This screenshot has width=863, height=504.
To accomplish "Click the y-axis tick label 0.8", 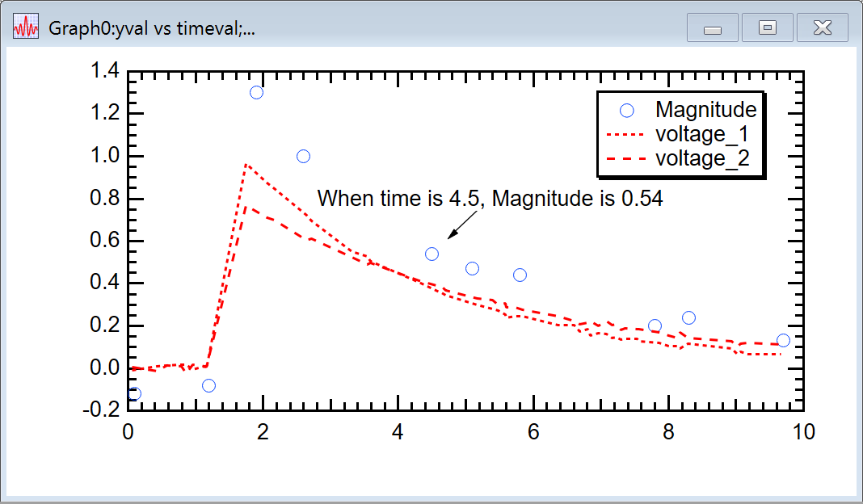I will pyautogui.click(x=104, y=199).
